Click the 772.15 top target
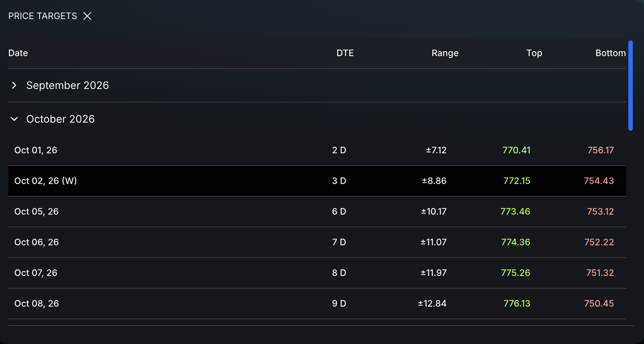The width and height of the screenshot is (644, 344). (517, 181)
